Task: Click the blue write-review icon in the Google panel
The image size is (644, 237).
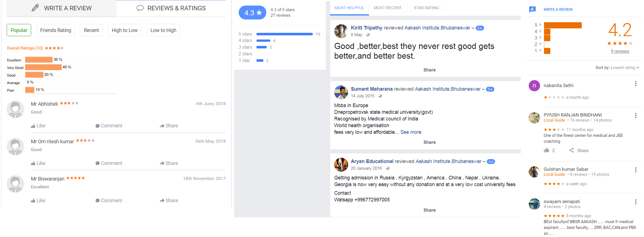Action: (532, 9)
